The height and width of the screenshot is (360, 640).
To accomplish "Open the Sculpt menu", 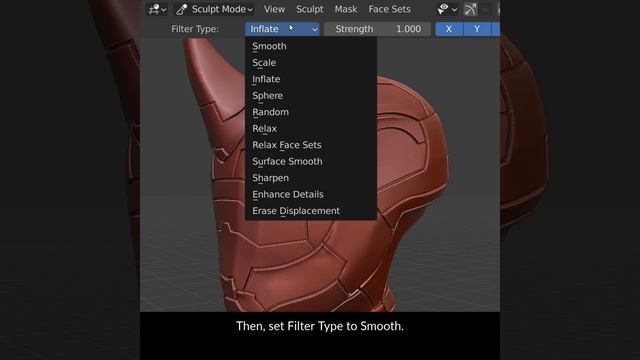I will tap(309, 9).
